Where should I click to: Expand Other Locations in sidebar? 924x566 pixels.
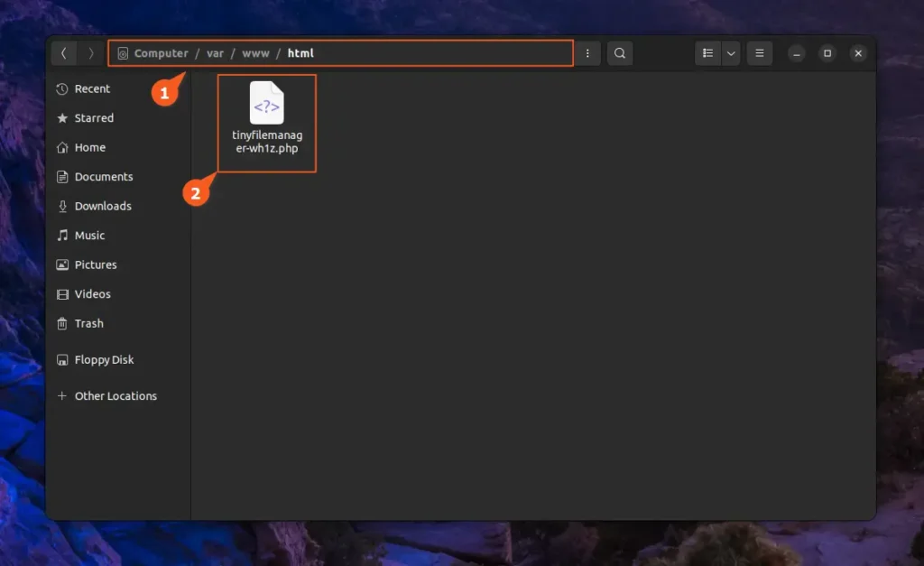(x=115, y=396)
